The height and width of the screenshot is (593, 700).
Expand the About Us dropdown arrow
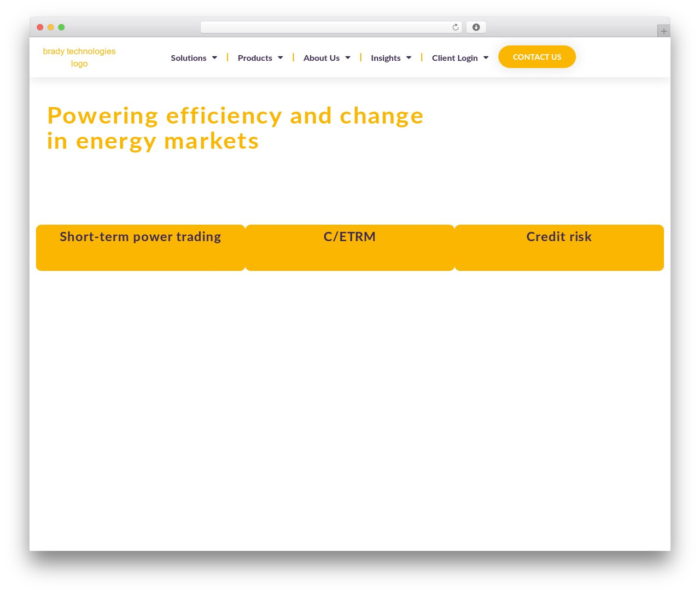(348, 58)
